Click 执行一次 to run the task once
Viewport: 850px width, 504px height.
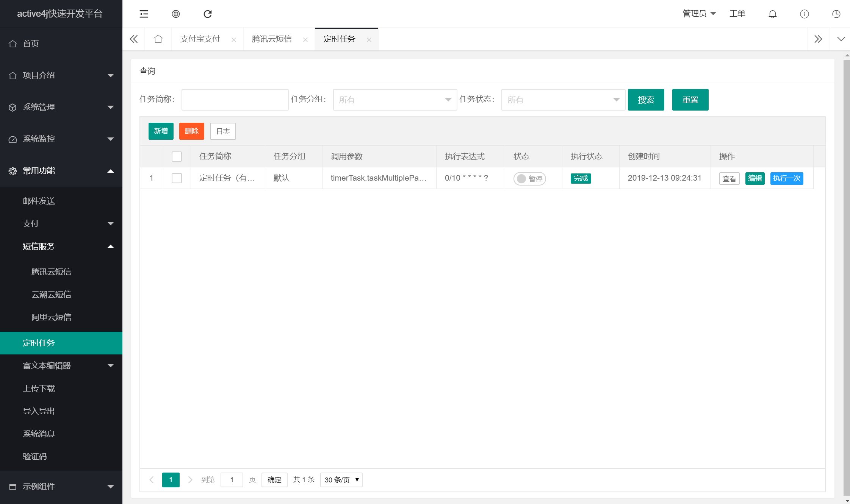[x=787, y=178]
